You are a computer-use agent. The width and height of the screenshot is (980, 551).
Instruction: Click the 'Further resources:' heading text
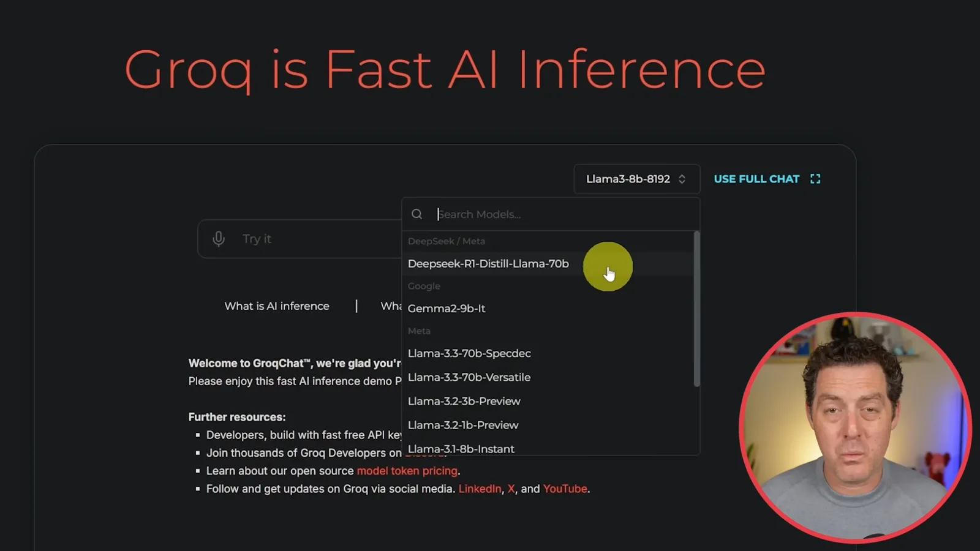coord(237,417)
